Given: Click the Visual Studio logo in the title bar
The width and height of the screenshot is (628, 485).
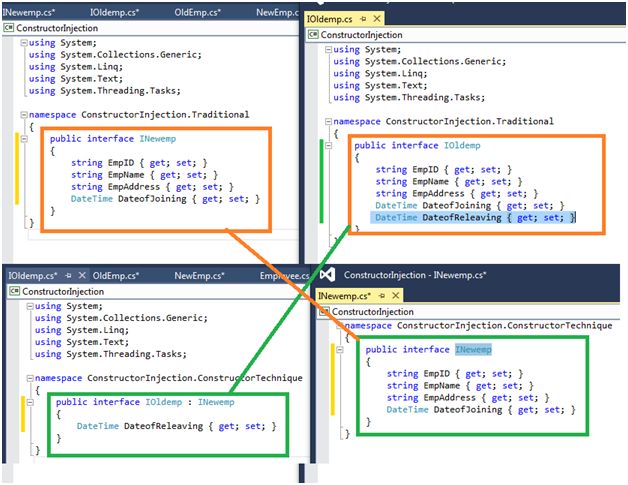Looking at the screenshot, I should pyautogui.click(x=327, y=274).
